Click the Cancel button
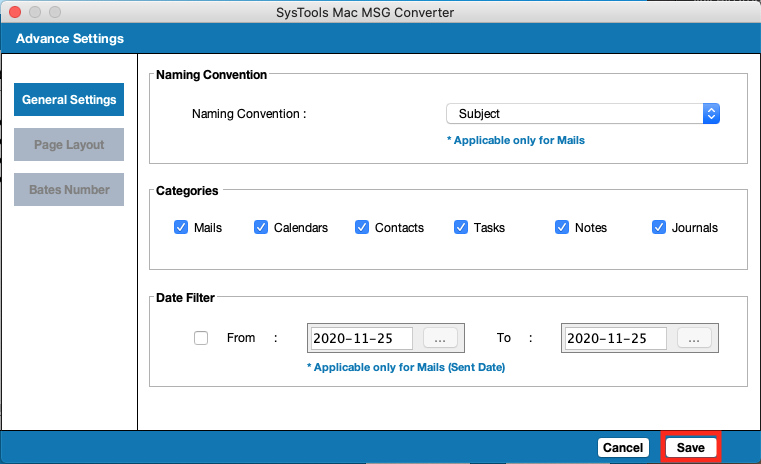The image size is (761, 464). coord(623,447)
